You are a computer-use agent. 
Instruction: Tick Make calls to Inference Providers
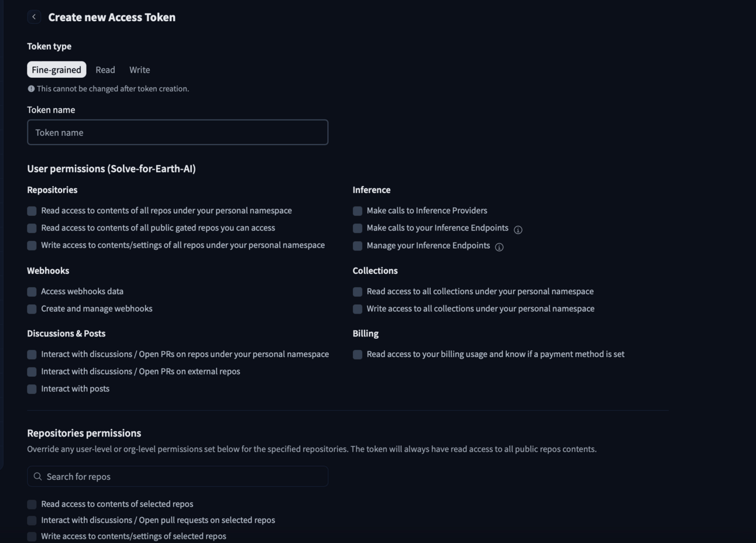pyautogui.click(x=358, y=211)
